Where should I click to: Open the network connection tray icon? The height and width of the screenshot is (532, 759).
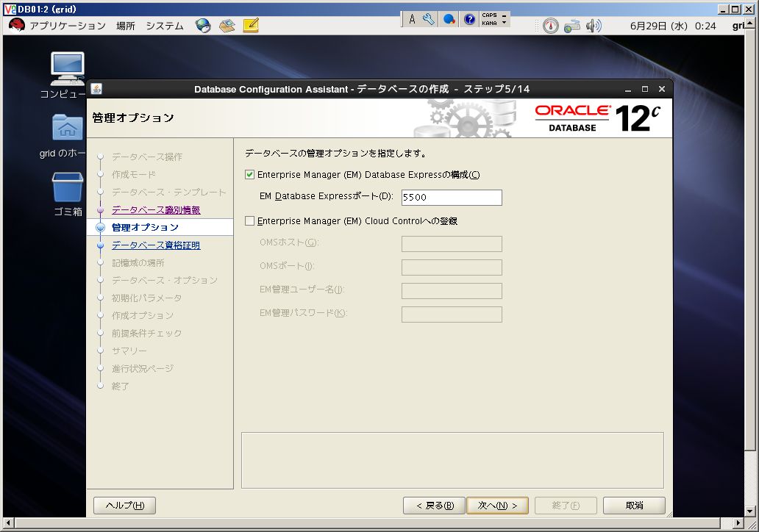pos(571,26)
